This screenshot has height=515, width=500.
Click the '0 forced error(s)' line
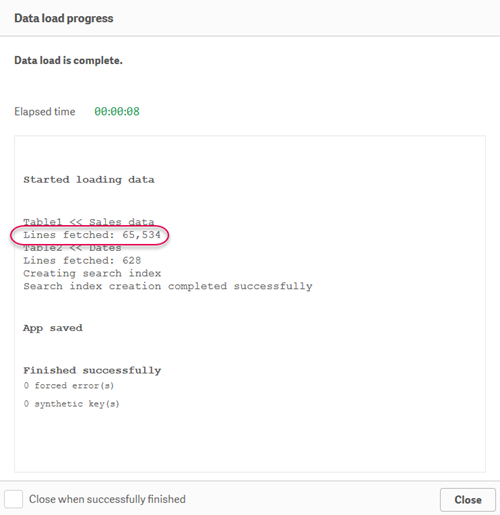[69, 386]
